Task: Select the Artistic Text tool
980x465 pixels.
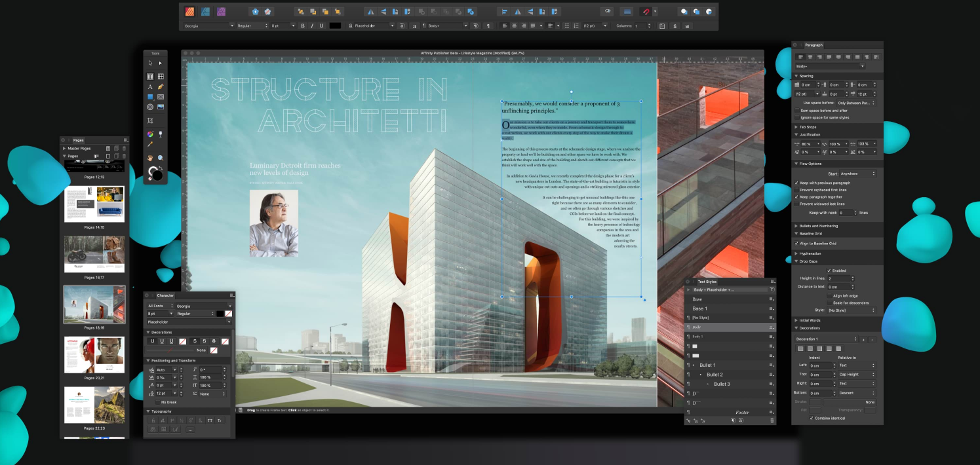Action: (x=150, y=86)
